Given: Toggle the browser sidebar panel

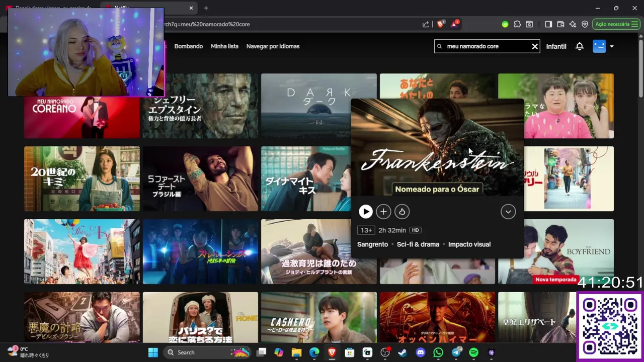Looking at the screenshot, I should coord(548,24).
